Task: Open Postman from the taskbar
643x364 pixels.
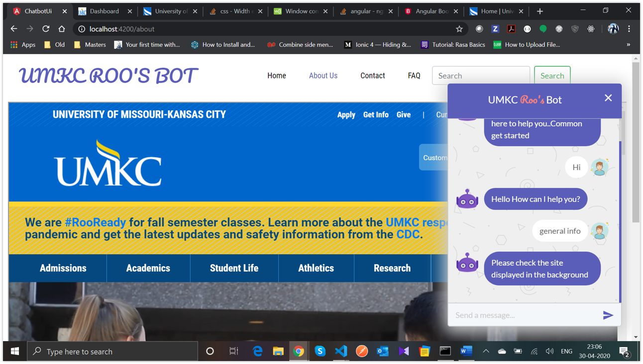Action: coord(362,352)
